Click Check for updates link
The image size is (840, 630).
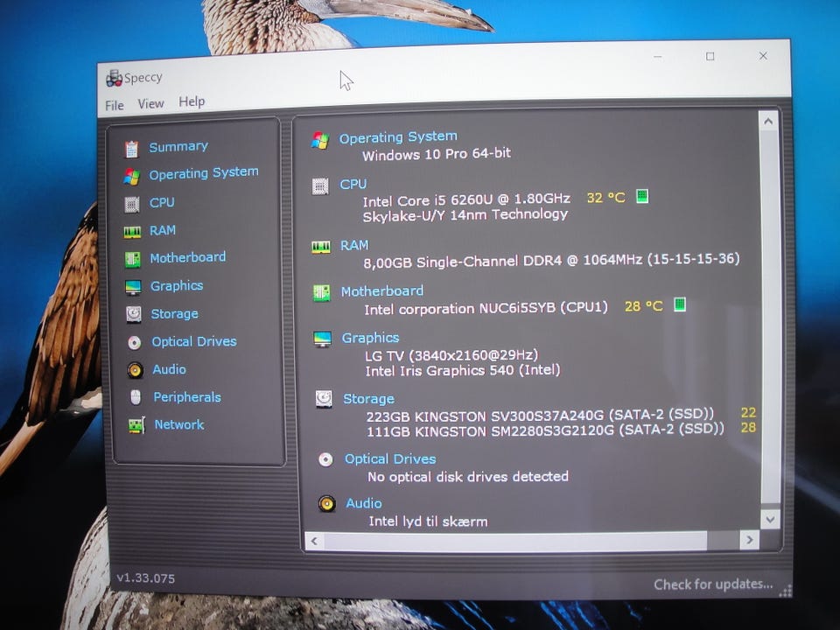pyautogui.click(x=713, y=584)
